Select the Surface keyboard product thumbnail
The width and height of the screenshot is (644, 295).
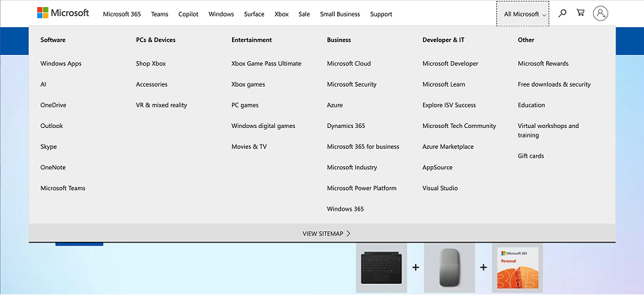(x=381, y=268)
